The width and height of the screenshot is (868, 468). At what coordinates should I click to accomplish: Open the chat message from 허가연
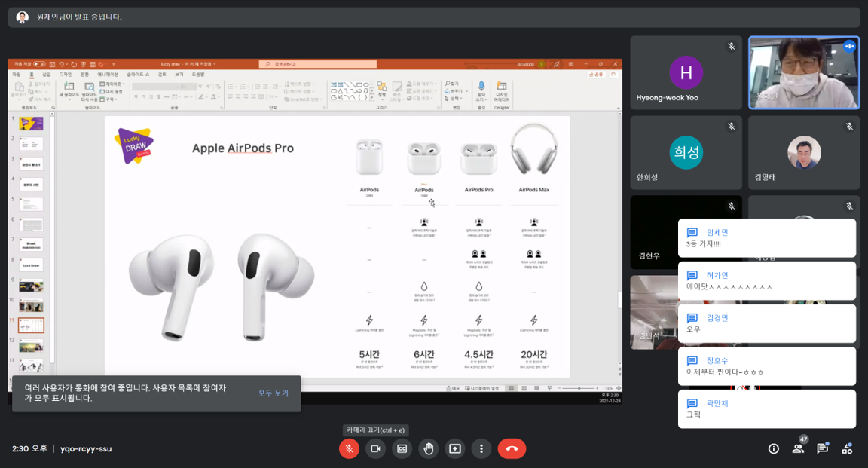767,281
